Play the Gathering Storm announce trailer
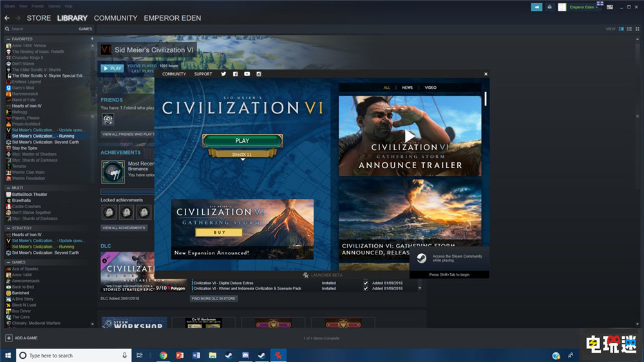Viewport: 644px width, 362px height. pos(410,136)
